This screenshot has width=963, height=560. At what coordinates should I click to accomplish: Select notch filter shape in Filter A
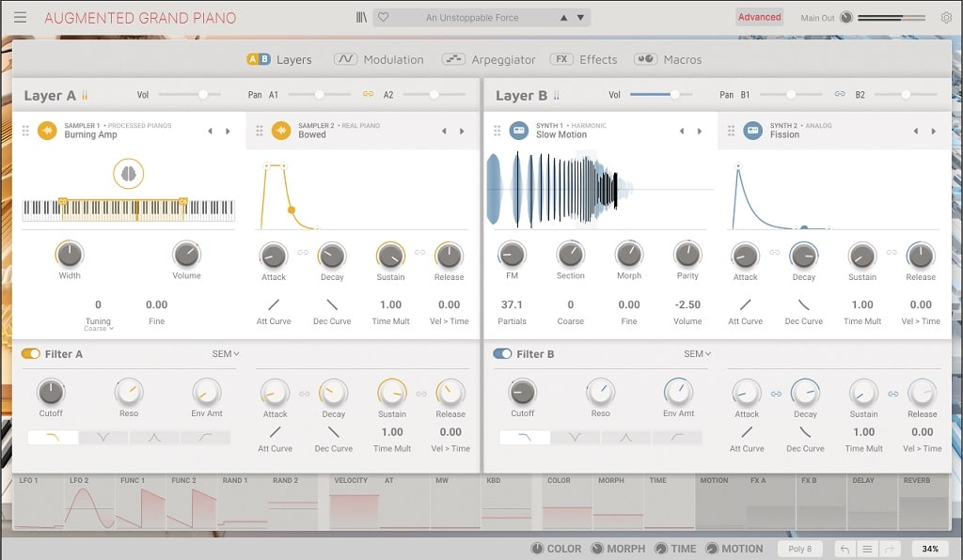(103, 437)
